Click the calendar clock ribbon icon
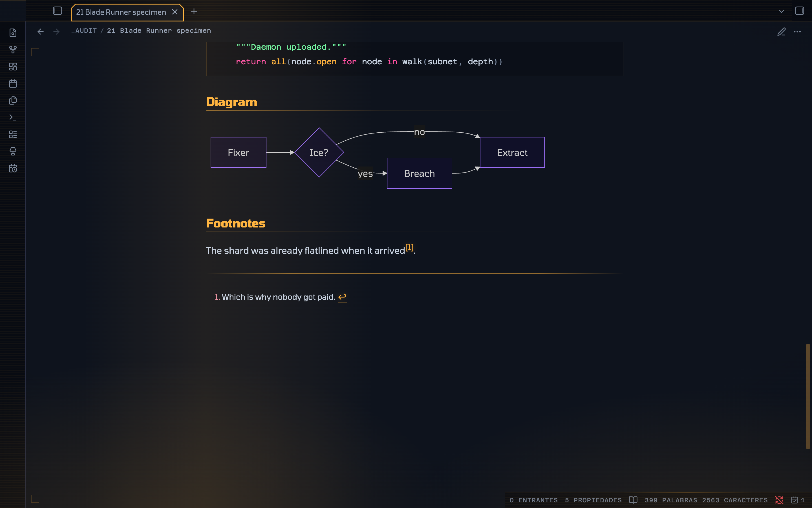This screenshot has width=812, height=508. (x=13, y=168)
